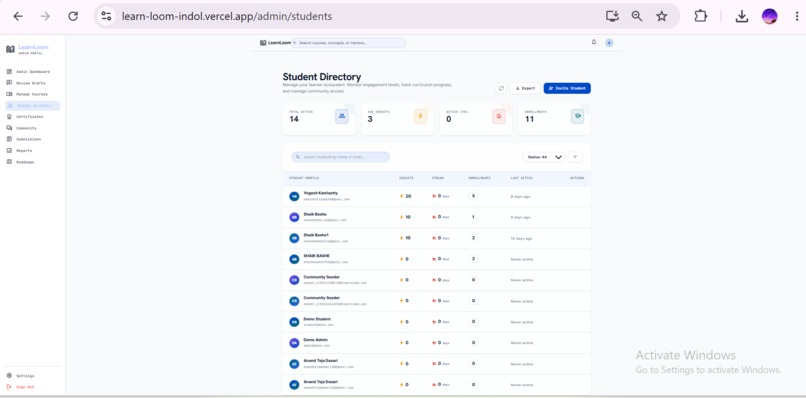Image resolution: width=806 pixels, height=398 pixels.
Task: Click the Total Active value 14
Action: pos(294,119)
